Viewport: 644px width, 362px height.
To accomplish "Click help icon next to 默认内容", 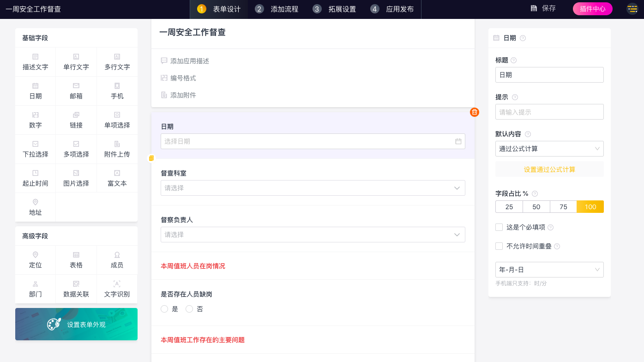I will coord(528,134).
